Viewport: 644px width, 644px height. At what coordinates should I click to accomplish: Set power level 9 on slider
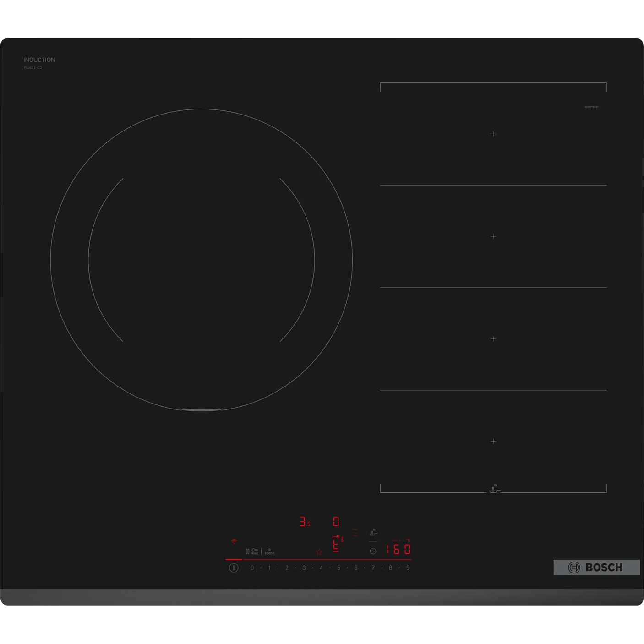408,568
